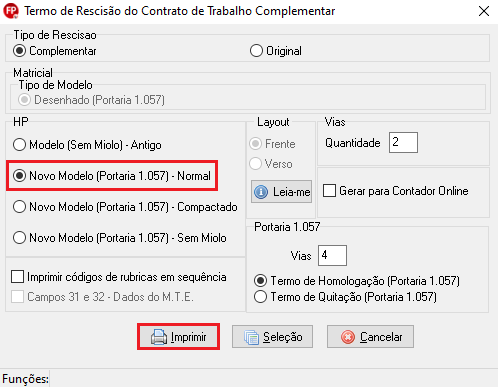The height and width of the screenshot is (387, 498).
Task: Click the Quantidade vias input field
Action: (403, 142)
